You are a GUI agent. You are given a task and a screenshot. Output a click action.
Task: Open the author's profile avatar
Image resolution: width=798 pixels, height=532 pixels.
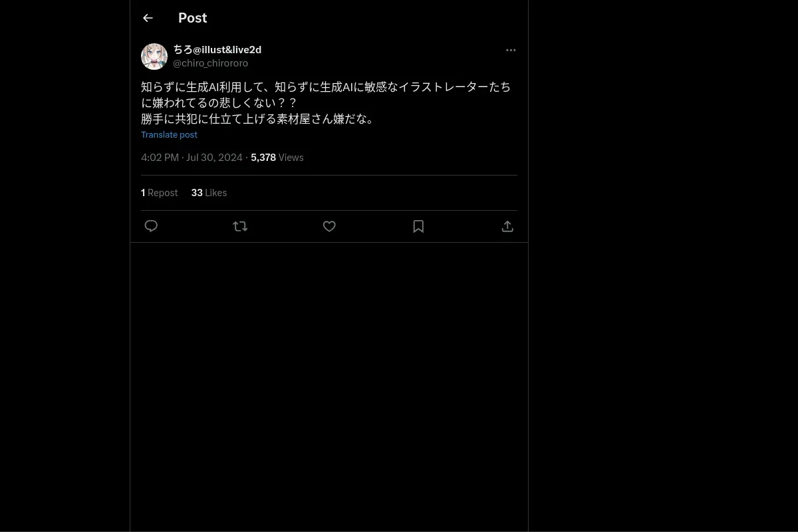point(154,57)
